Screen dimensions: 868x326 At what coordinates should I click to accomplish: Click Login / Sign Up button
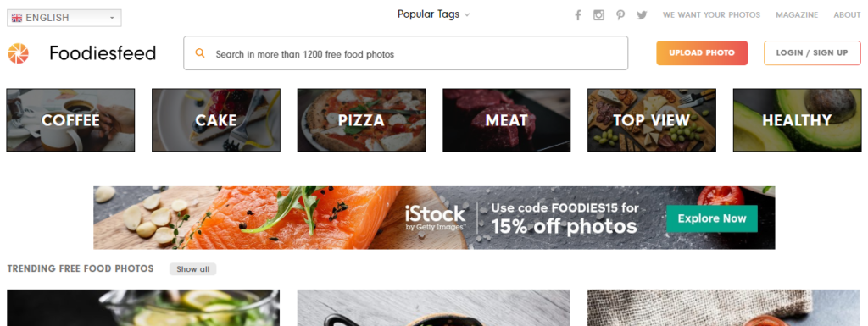click(x=812, y=53)
